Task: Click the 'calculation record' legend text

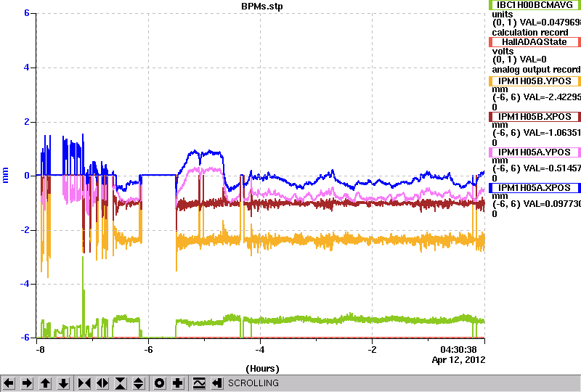Action: point(530,33)
